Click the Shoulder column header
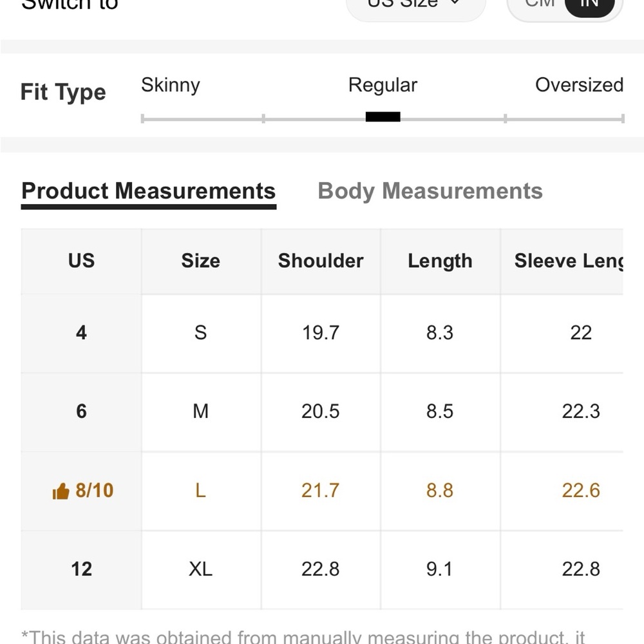Screen dimensions: 644x644 coord(321,261)
